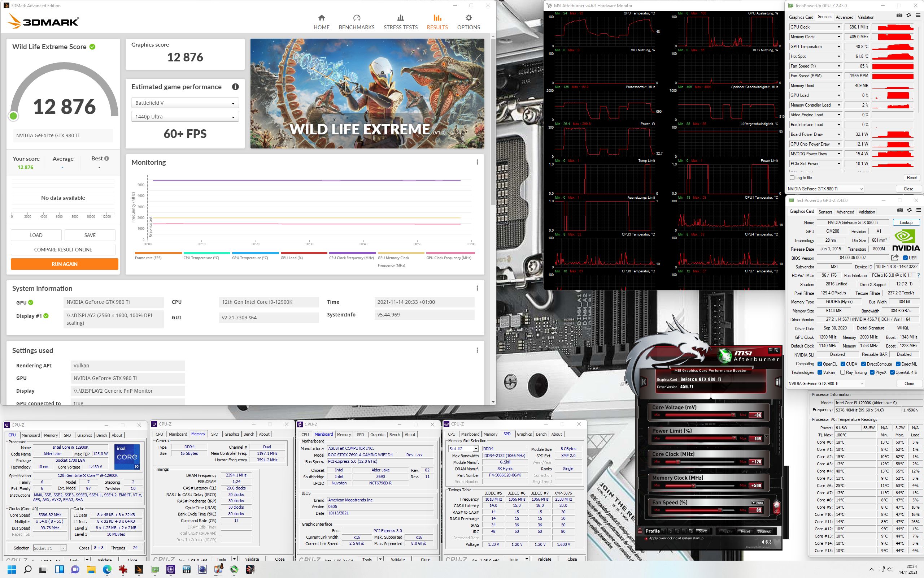Toggle the Log to file checkbox in GPU-Z
This screenshot has height=578, width=924.
[x=792, y=178]
